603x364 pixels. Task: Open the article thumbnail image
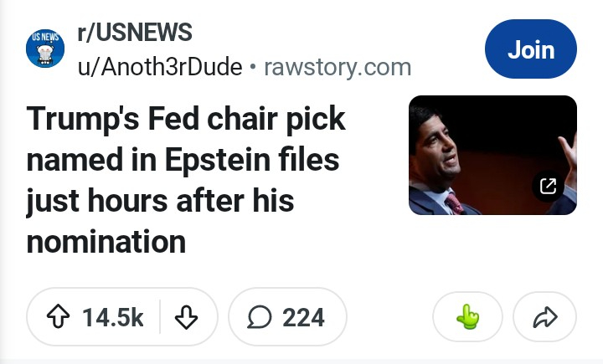pos(492,155)
